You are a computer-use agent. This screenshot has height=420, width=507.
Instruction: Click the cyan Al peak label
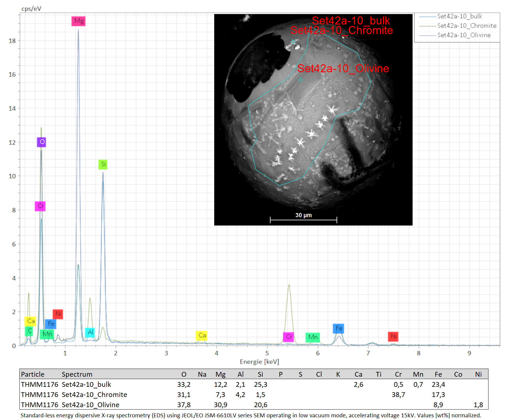point(90,332)
